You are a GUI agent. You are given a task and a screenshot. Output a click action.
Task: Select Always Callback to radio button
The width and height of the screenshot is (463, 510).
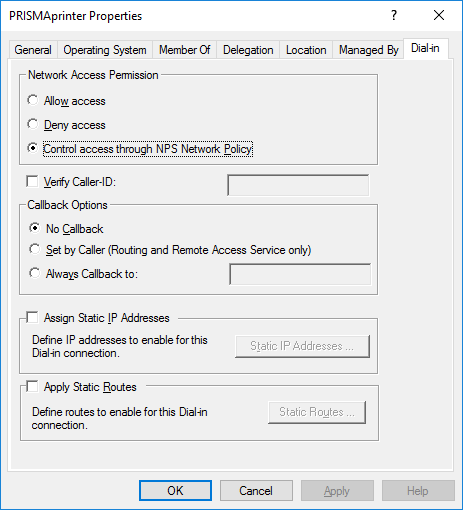pos(34,273)
